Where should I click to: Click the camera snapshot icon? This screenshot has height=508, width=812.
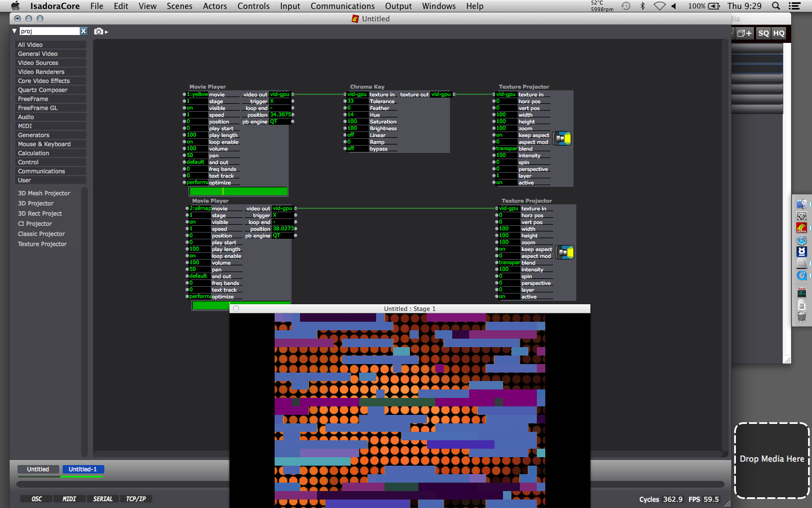[x=99, y=32]
